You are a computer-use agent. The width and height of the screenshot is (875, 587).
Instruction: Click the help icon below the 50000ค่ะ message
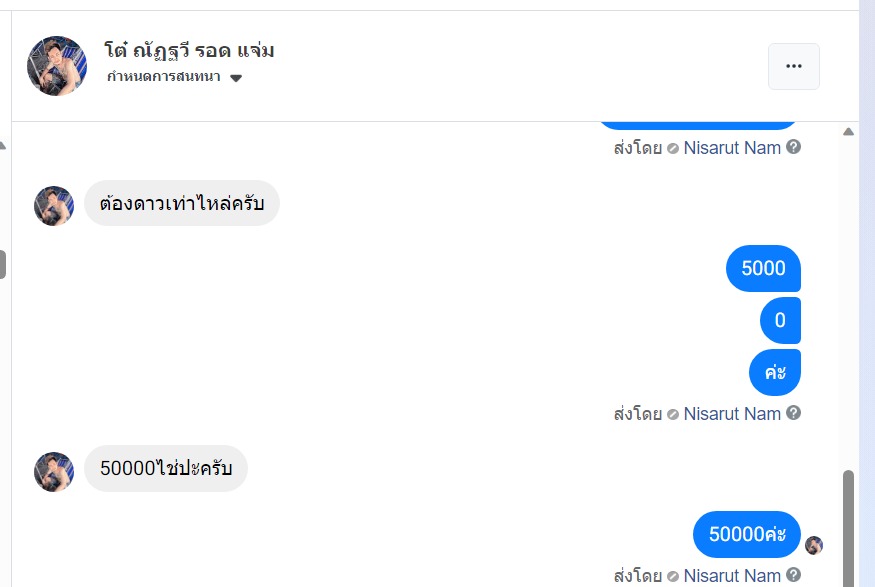793,575
